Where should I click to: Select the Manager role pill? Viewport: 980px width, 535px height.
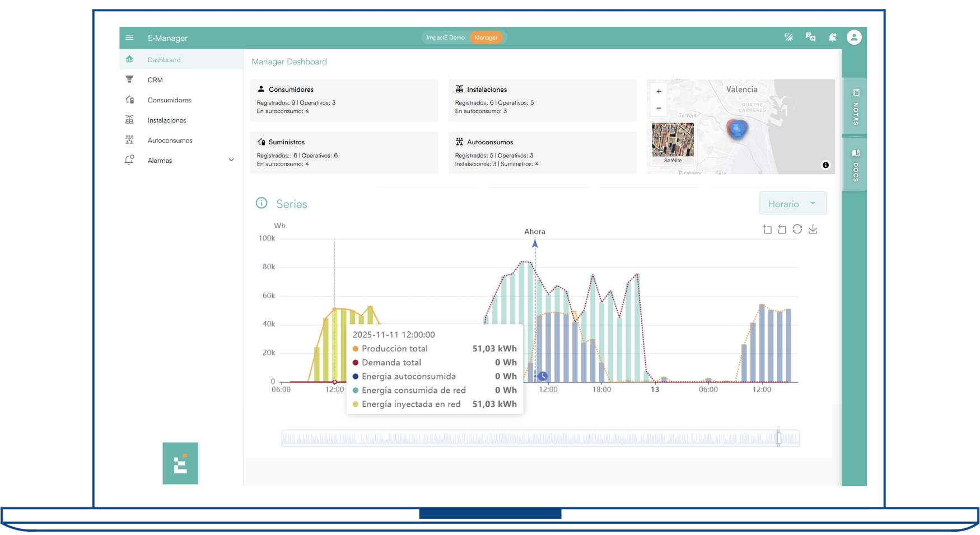(x=486, y=37)
